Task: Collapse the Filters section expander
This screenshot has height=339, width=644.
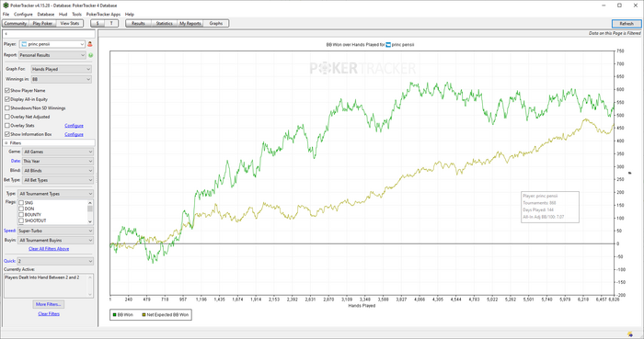Action: click(6, 143)
